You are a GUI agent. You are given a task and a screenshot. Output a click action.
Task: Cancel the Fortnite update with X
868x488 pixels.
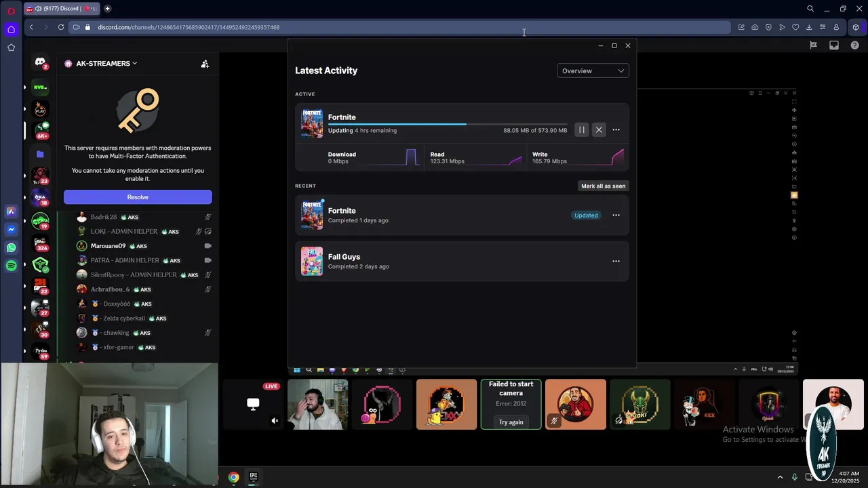pos(599,129)
